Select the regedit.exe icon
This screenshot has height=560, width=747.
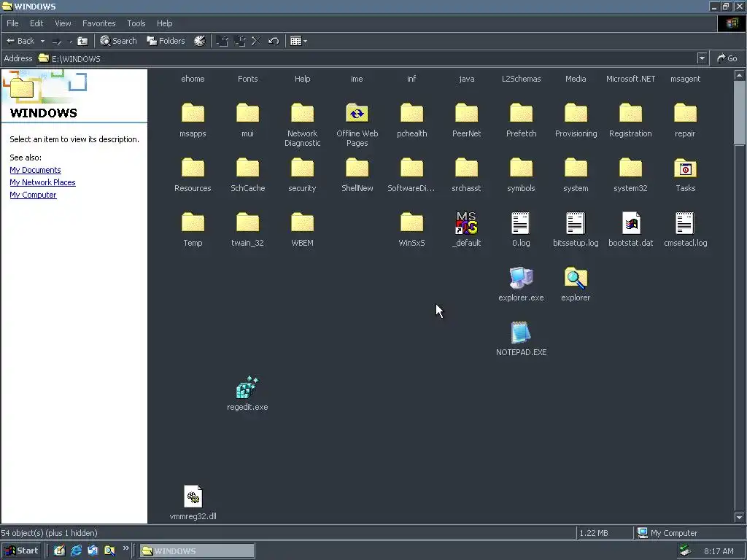(x=247, y=387)
